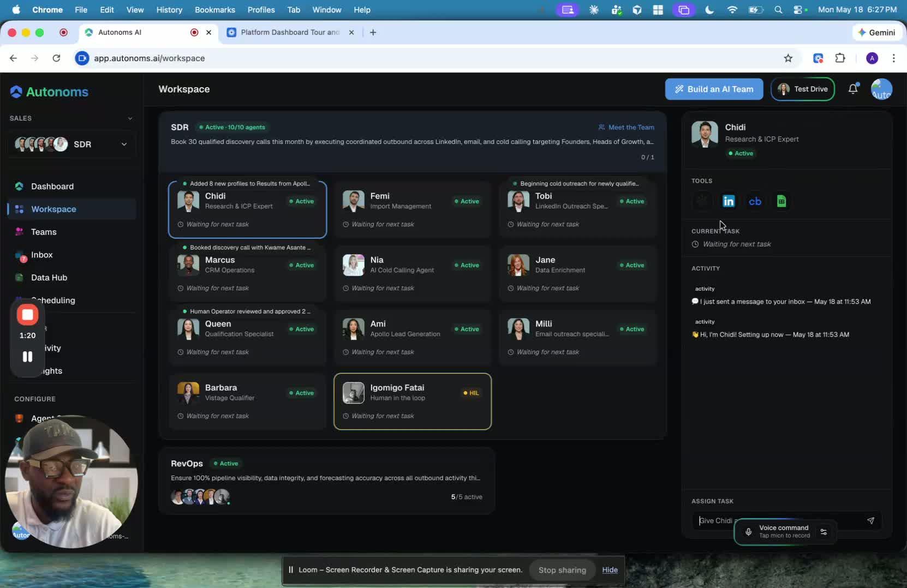Screen dimensions: 907x588
Task: Open the notifications bell
Action: (853, 89)
